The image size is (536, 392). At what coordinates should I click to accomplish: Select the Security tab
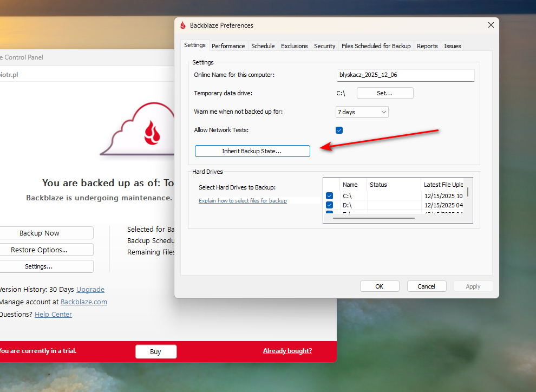(324, 46)
